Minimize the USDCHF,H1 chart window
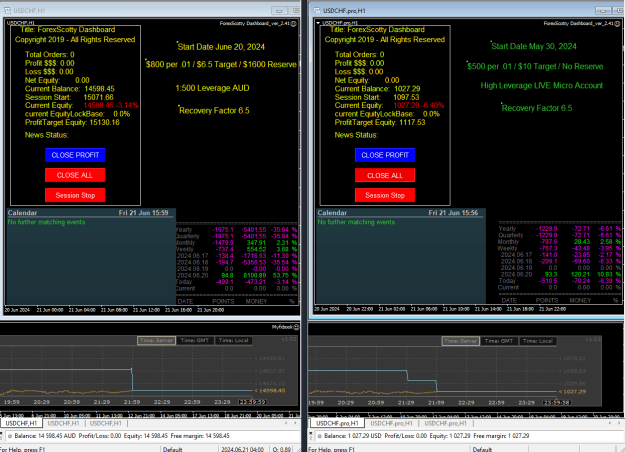The image size is (625, 452). 279,10
